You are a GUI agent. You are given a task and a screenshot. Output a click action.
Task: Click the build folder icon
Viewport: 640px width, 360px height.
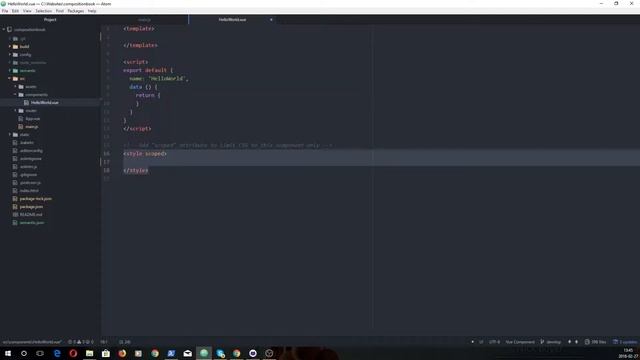16,47
